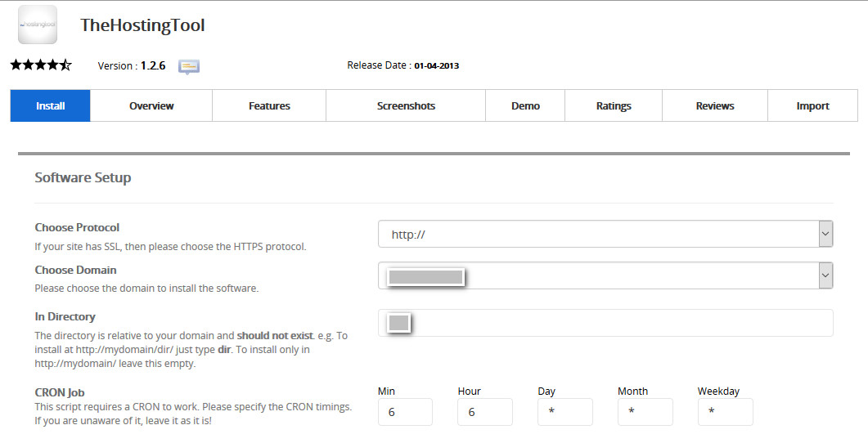The height and width of the screenshot is (443, 868).
Task: Click the TheHostingTool title text
Action: (x=142, y=25)
